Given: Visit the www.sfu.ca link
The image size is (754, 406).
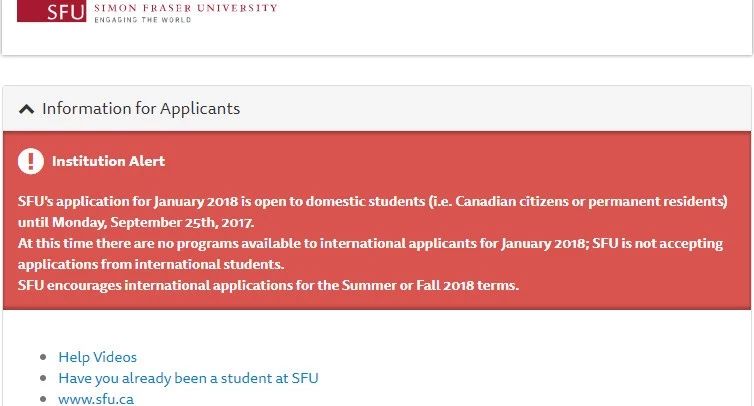Looking at the screenshot, I should (x=96, y=399).
